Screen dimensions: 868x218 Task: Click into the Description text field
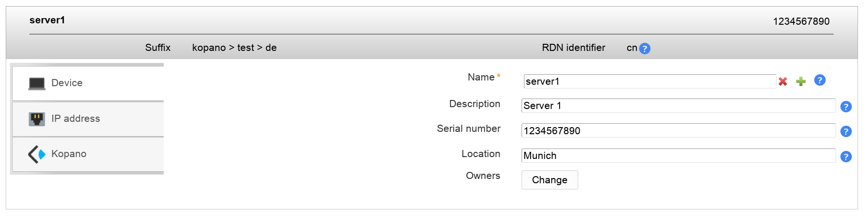[x=678, y=106]
